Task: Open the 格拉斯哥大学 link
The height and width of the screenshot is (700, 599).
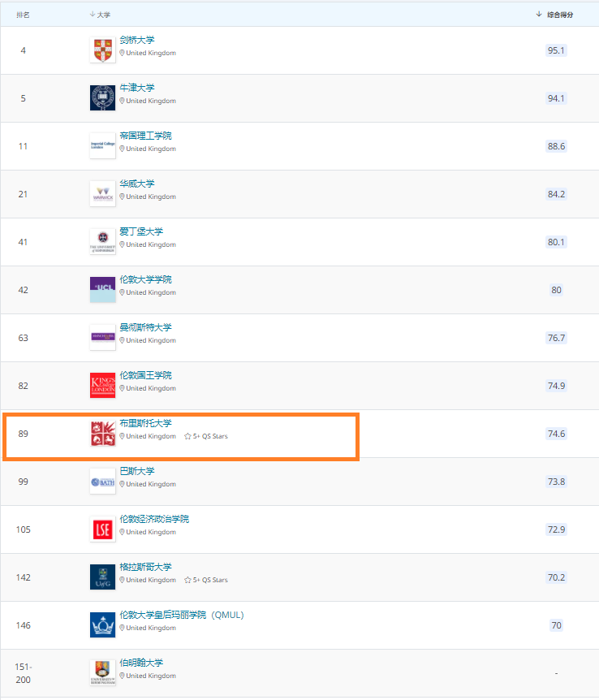Action: pos(145,567)
